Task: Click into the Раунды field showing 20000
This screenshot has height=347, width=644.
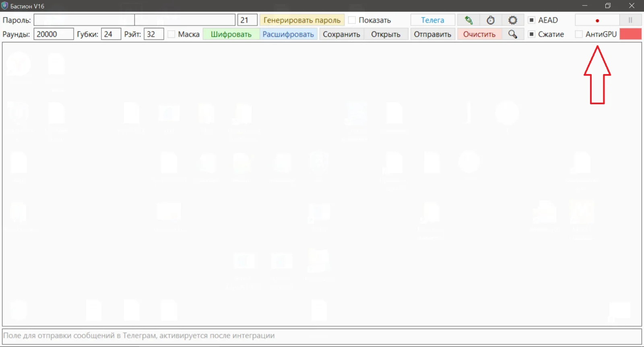Action: pos(54,34)
